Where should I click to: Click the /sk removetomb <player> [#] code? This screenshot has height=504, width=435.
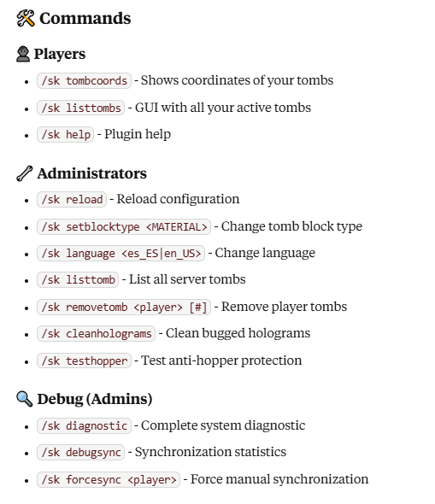click(x=124, y=307)
